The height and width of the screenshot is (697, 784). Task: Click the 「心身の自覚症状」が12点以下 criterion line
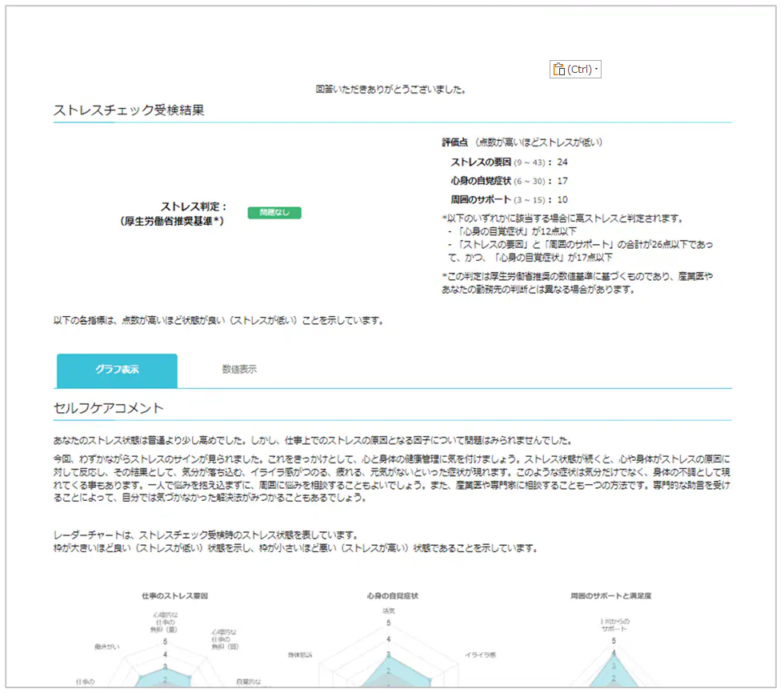pos(511,231)
